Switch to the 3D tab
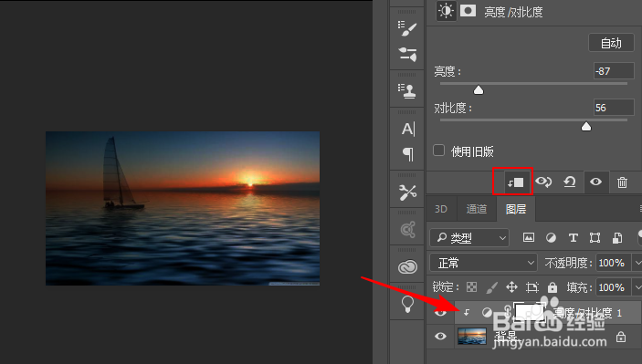 pyautogui.click(x=441, y=209)
